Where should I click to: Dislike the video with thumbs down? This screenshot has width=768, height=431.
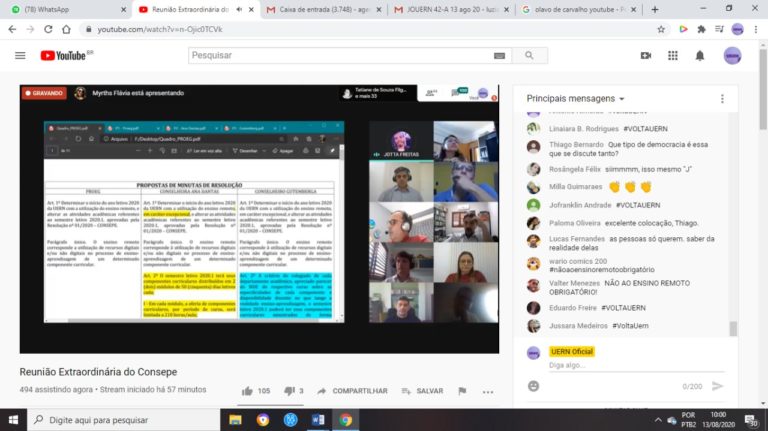tap(289, 391)
